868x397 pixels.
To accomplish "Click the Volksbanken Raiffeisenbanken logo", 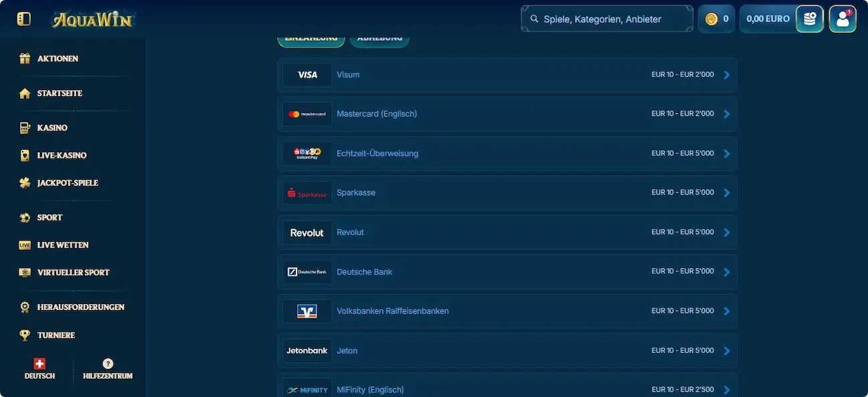I will 307,311.
